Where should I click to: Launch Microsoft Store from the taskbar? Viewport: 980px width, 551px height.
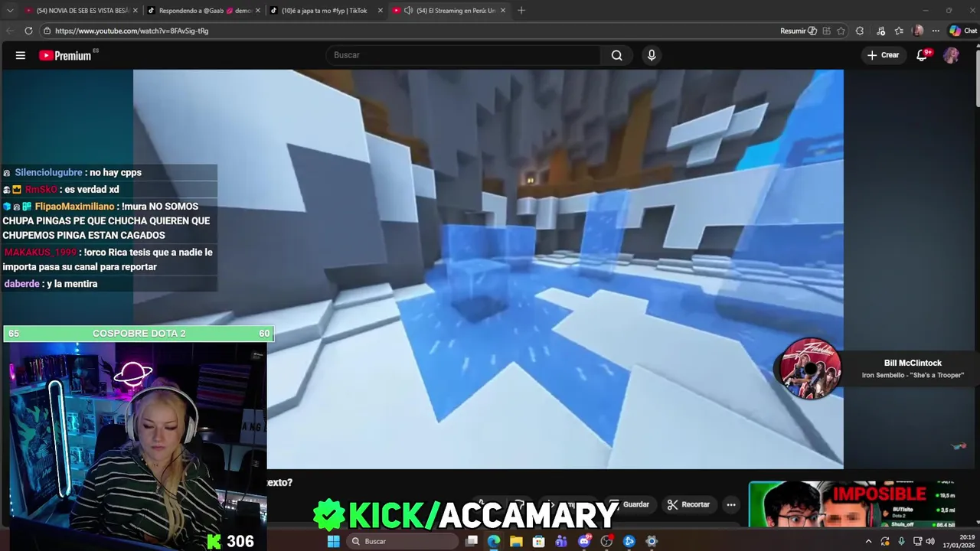point(539,541)
